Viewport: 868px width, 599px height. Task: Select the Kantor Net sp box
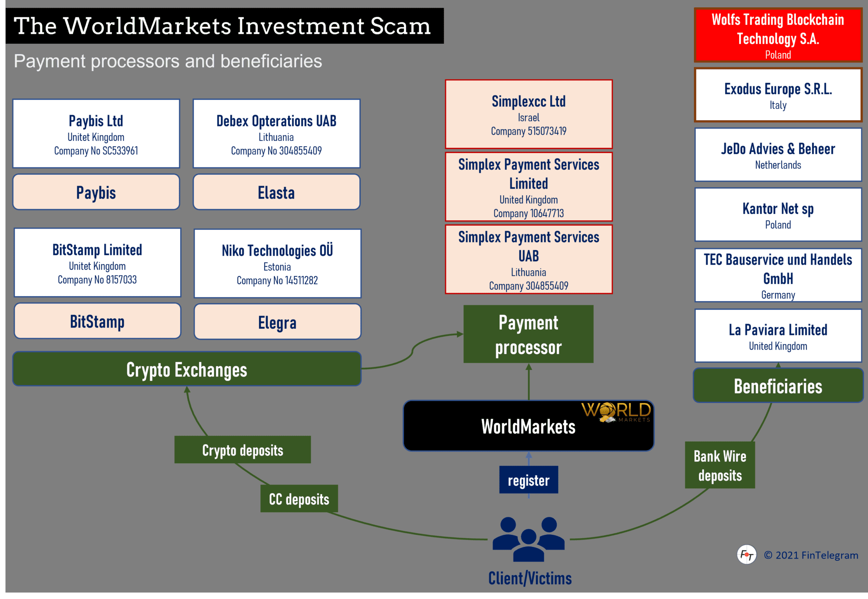(x=778, y=215)
